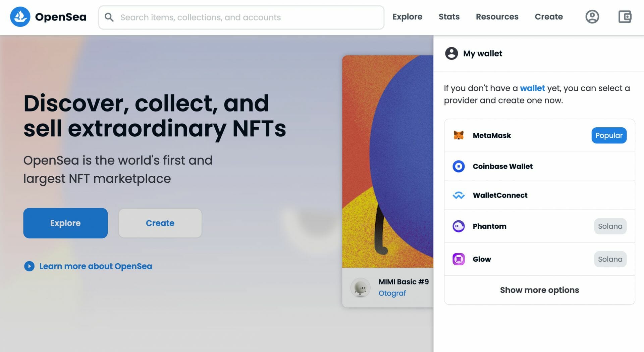Click the My wallet heading
The image size is (644, 352).
[x=482, y=53]
